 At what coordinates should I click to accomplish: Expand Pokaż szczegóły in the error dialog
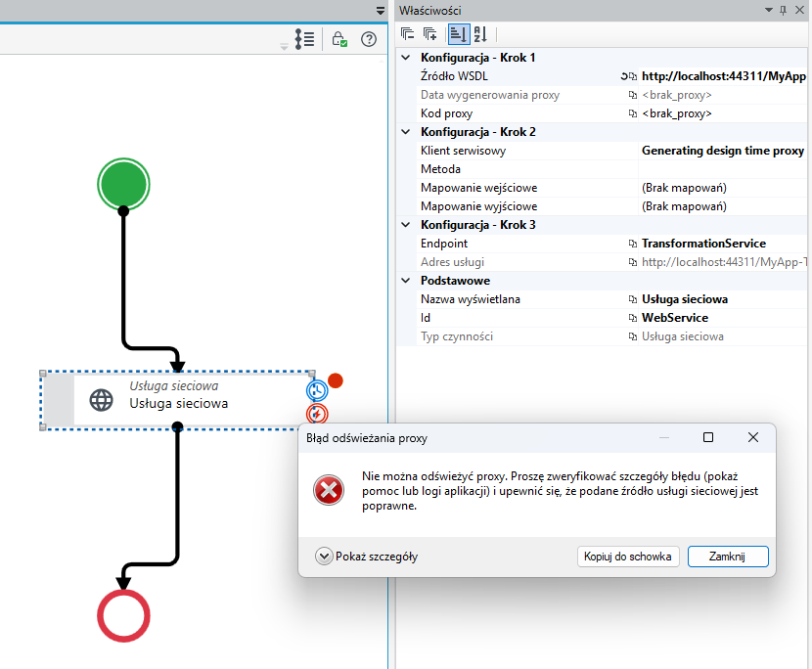coord(324,557)
